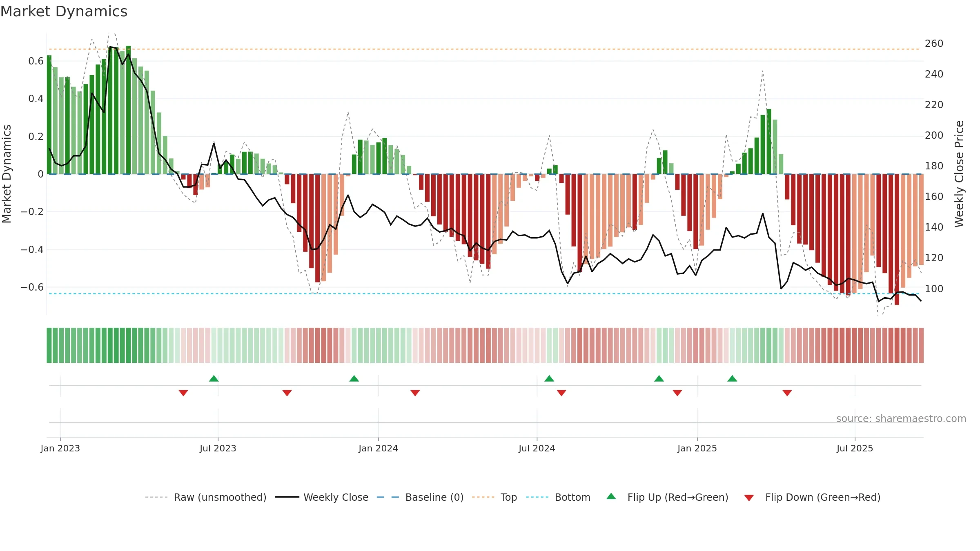This screenshot has width=980, height=551.
Task: Click the Jan 2025 x-axis label
Action: coord(697,448)
